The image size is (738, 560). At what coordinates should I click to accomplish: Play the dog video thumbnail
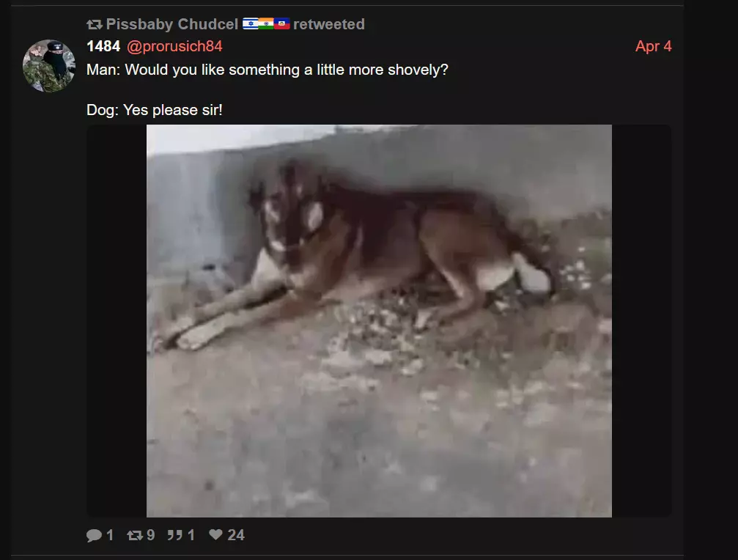coord(379,321)
